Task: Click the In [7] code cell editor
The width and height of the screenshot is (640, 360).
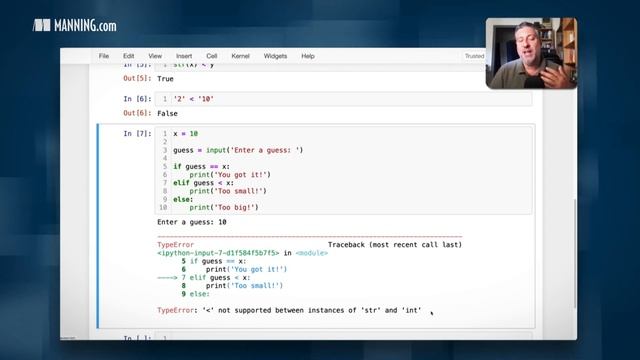Action: 344,170
